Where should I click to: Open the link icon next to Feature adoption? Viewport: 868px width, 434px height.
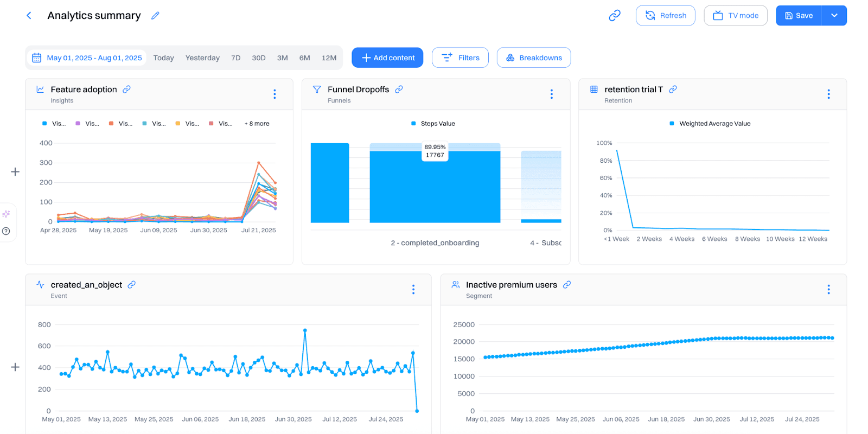(126, 90)
